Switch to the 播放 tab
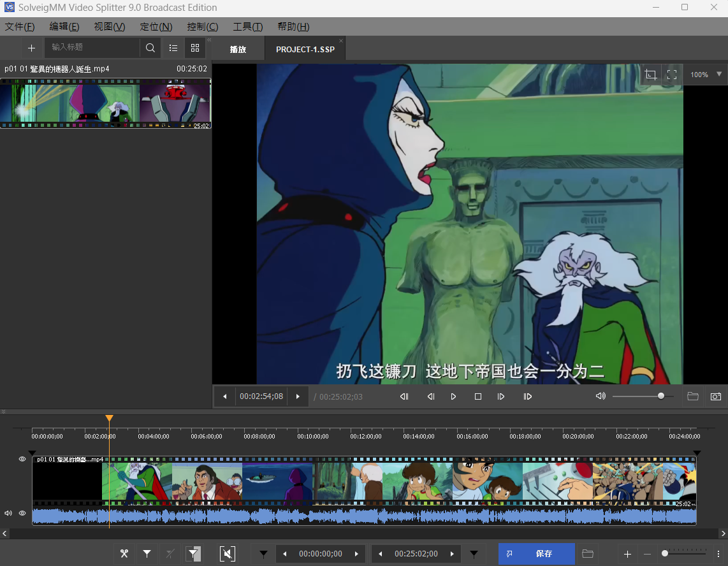Screen dimensions: 728x566 [238, 49]
